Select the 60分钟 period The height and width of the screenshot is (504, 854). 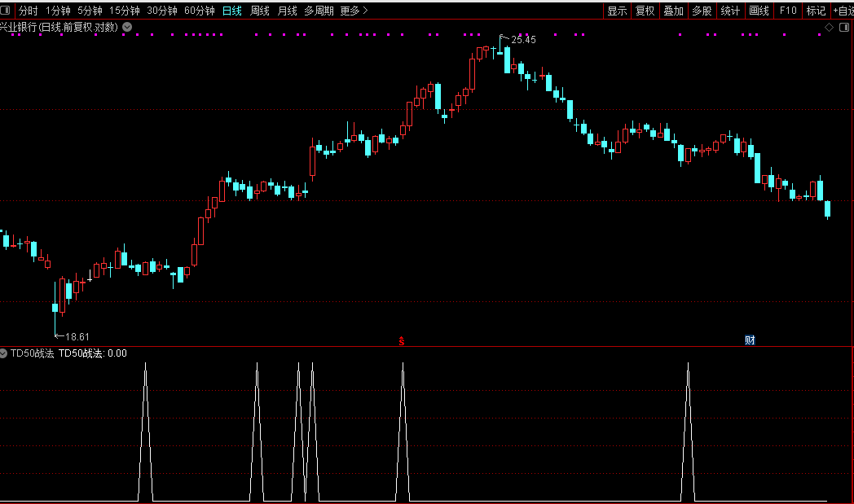(200, 11)
